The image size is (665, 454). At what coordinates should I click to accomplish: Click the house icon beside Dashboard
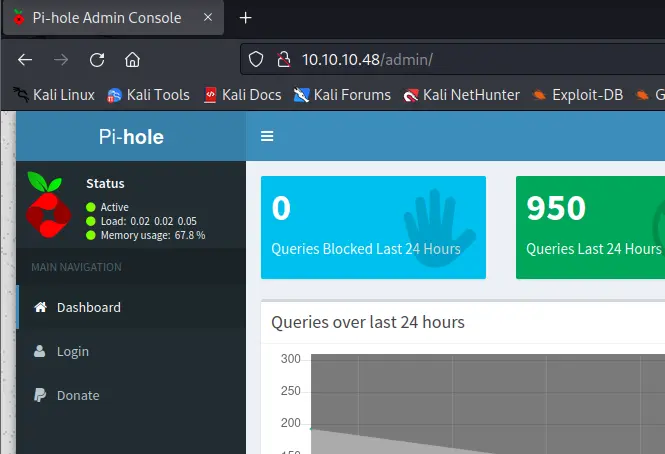click(41, 307)
